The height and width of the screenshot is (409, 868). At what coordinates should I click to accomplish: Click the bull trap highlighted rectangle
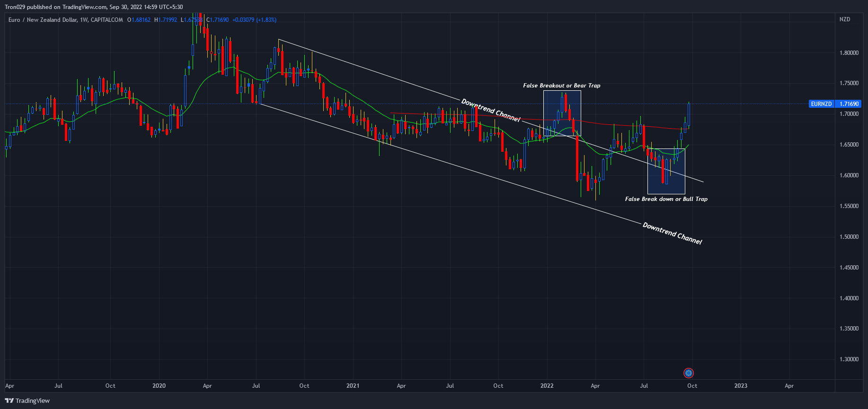coord(666,171)
